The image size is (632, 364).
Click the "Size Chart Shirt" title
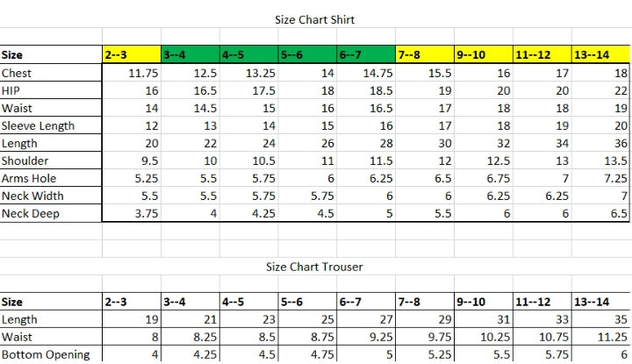(x=314, y=19)
